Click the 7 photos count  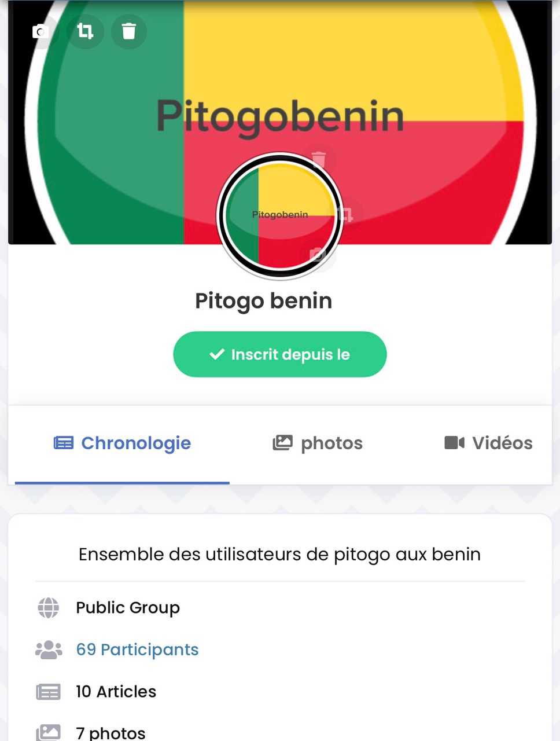click(x=110, y=732)
